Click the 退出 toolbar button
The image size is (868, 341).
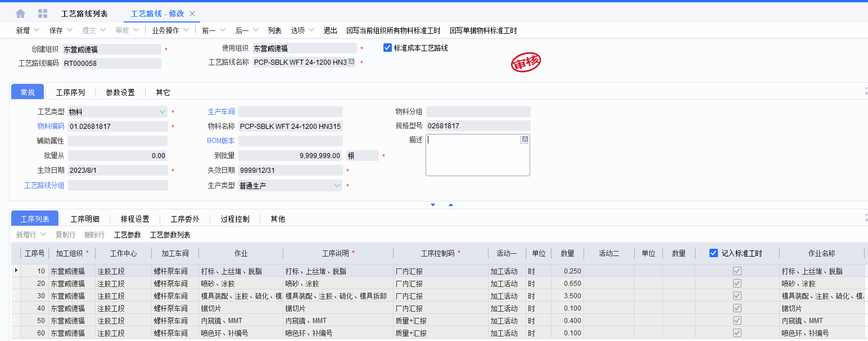[x=331, y=30]
